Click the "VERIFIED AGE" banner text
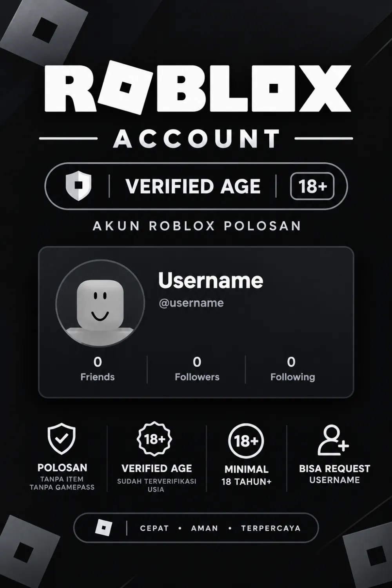The image size is (392, 588). [x=193, y=186]
